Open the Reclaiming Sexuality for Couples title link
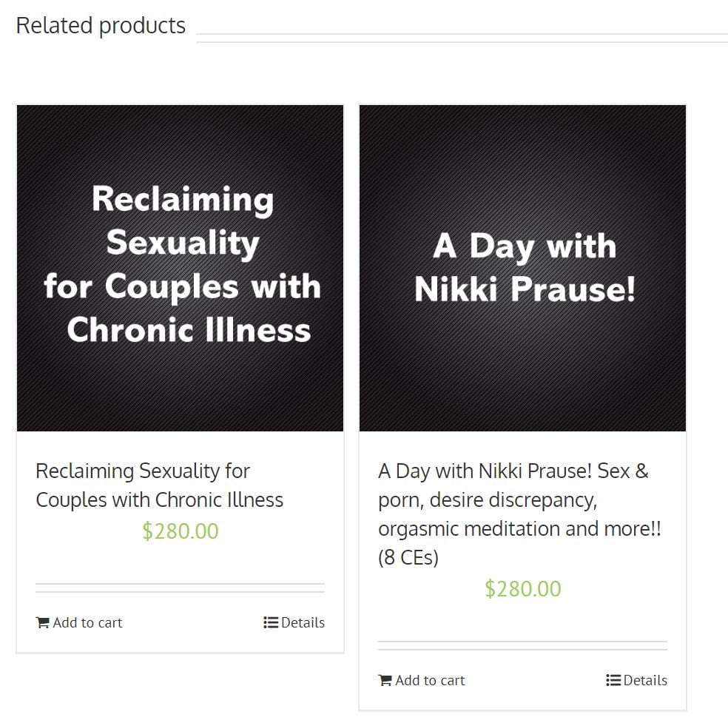The image size is (728, 720). pos(159,485)
